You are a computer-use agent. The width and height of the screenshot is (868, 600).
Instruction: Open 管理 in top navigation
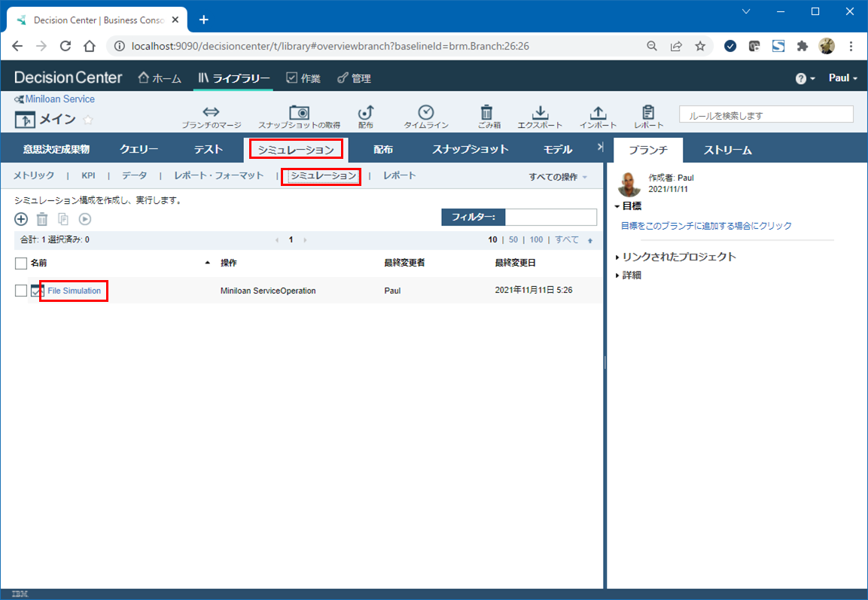pyautogui.click(x=355, y=78)
